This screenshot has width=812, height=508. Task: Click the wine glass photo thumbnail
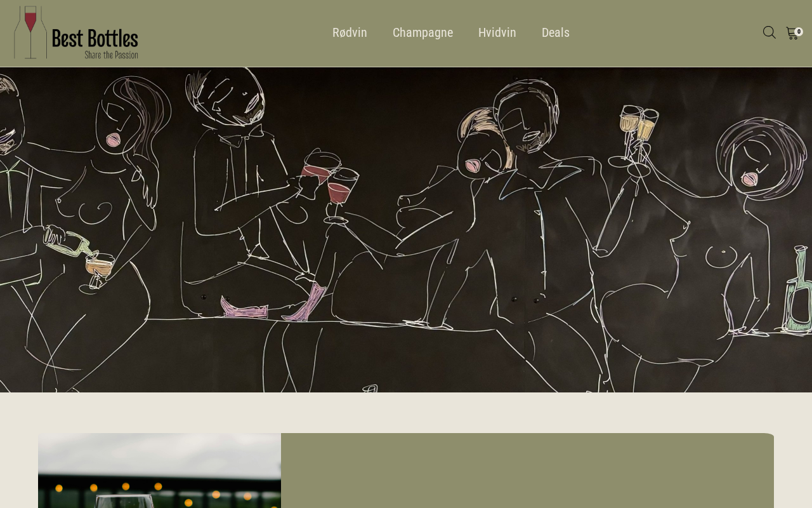(159, 471)
